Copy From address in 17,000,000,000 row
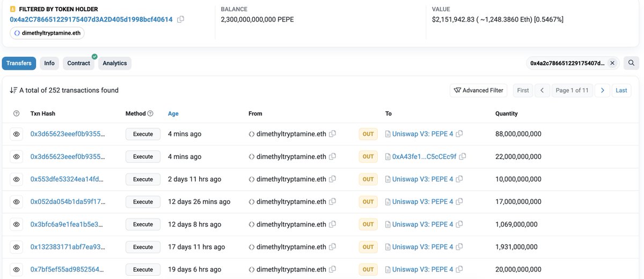This screenshot has width=644, height=279. pos(333,202)
